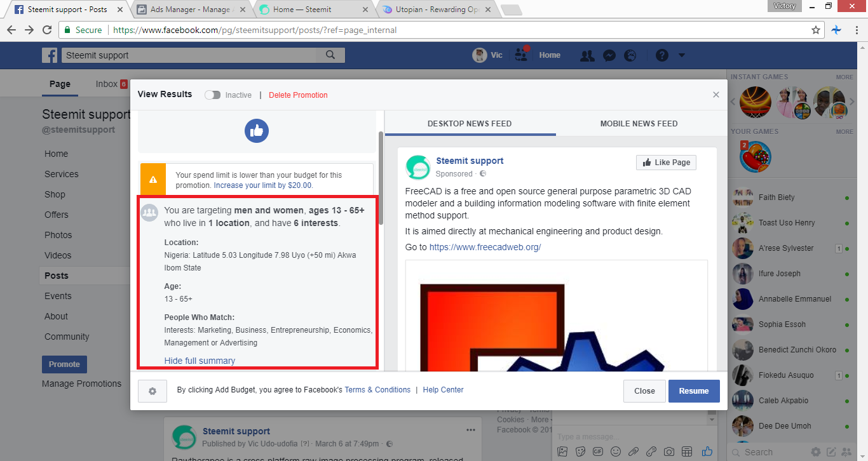Click the blue thumbs-up circle icon
The width and height of the screenshot is (868, 461).
(257, 131)
